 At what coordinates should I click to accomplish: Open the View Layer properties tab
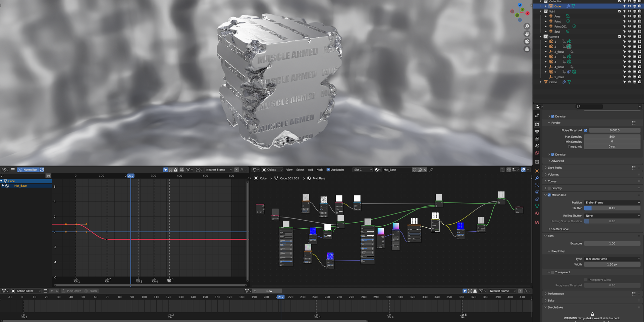click(x=537, y=138)
